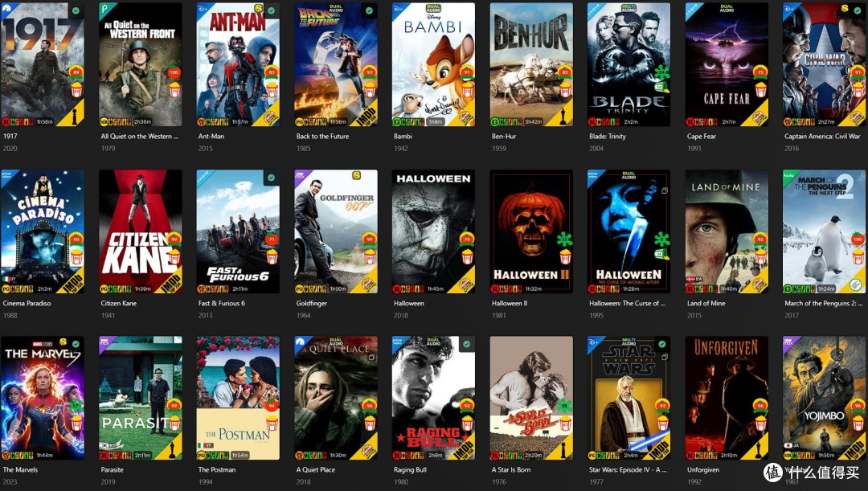868x491 pixels.
Task: Toggle the watched checkmark on Ant-Man poster
Action: (272, 10)
